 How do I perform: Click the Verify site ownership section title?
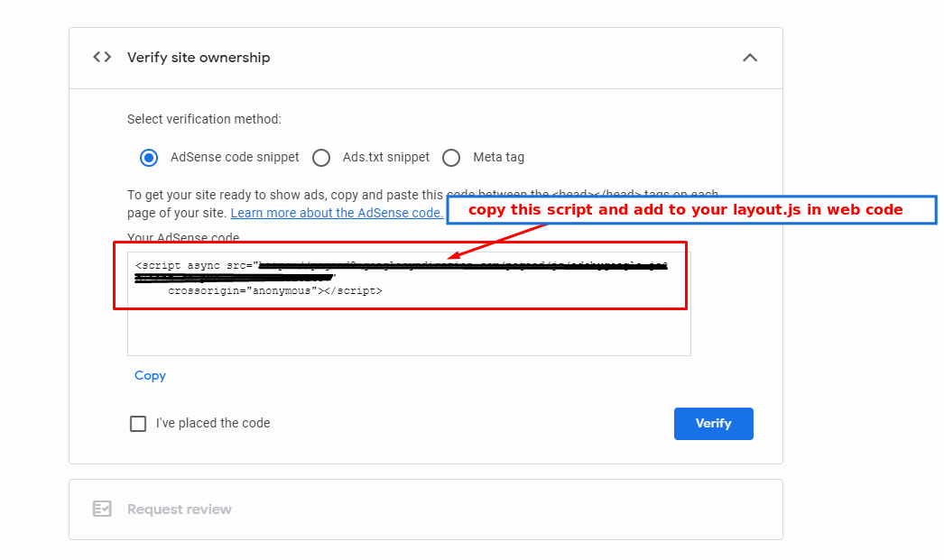pyautogui.click(x=199, y=58)
